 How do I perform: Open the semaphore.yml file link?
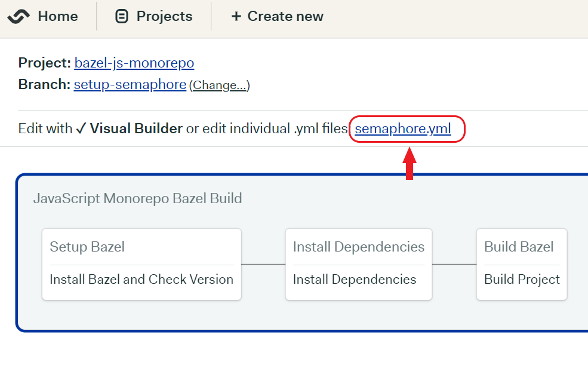click(403, 129)
